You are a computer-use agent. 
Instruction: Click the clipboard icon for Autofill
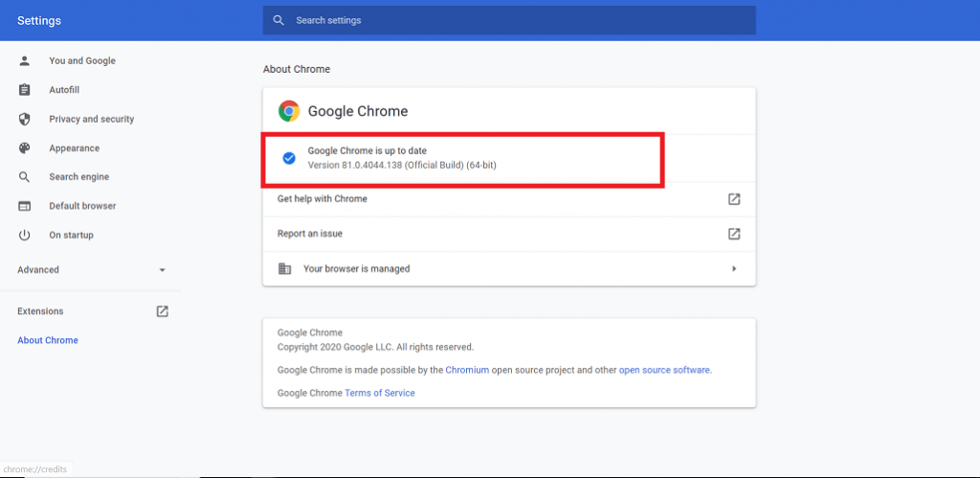coord(24,90)
